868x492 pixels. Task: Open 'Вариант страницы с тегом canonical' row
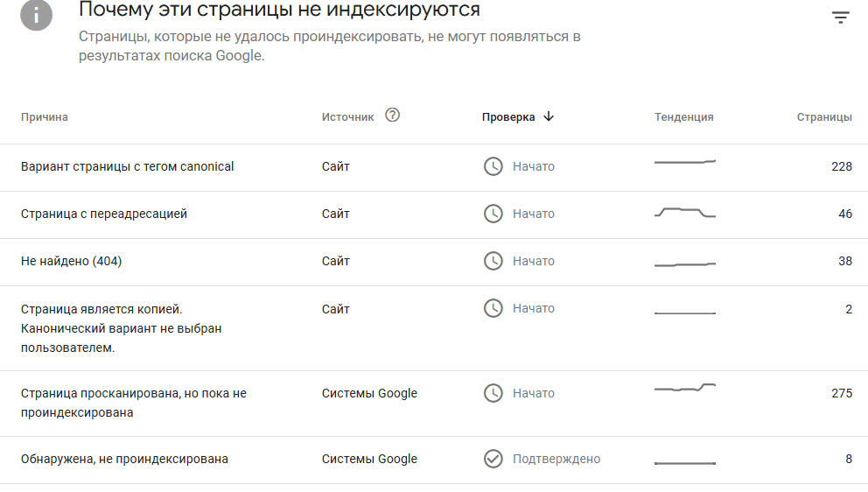434,168
